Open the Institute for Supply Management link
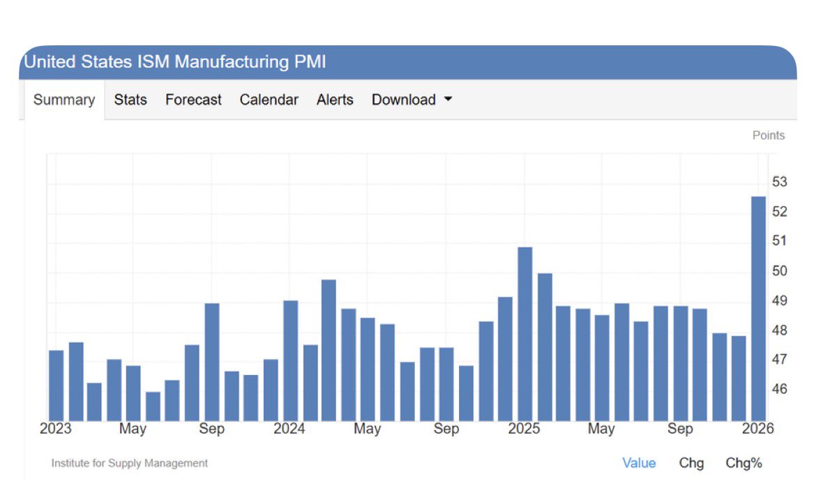This screenshot has height=504, width=816. pyautogui.click(x=130, y=463)
